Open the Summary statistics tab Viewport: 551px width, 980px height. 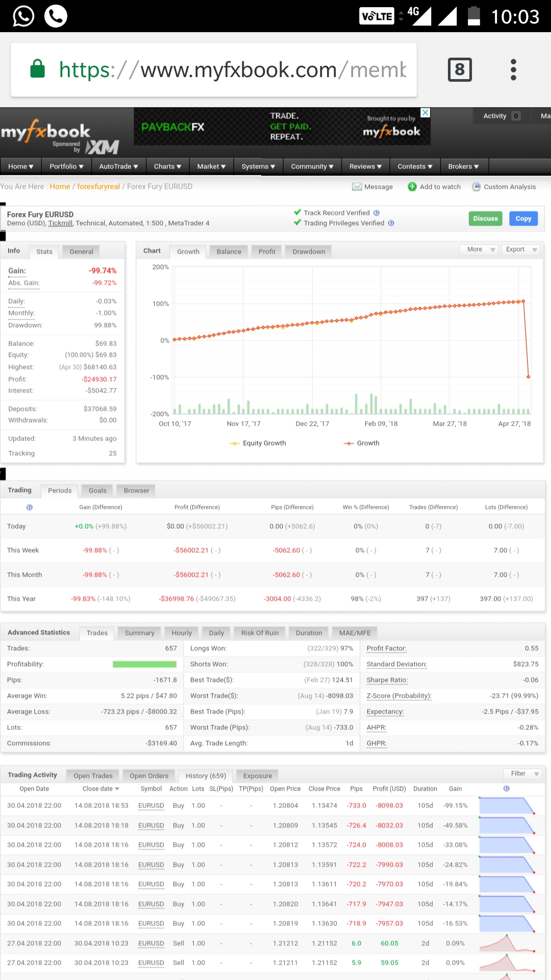[140, 633]
